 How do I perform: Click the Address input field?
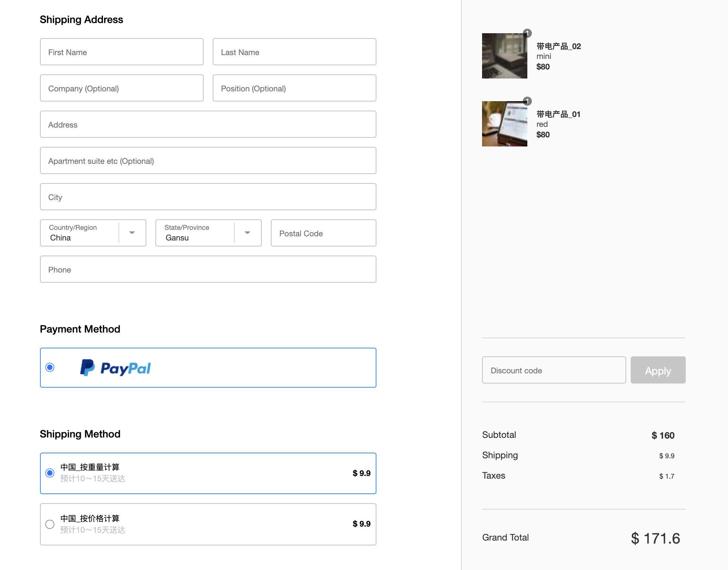tap(208, 124)
